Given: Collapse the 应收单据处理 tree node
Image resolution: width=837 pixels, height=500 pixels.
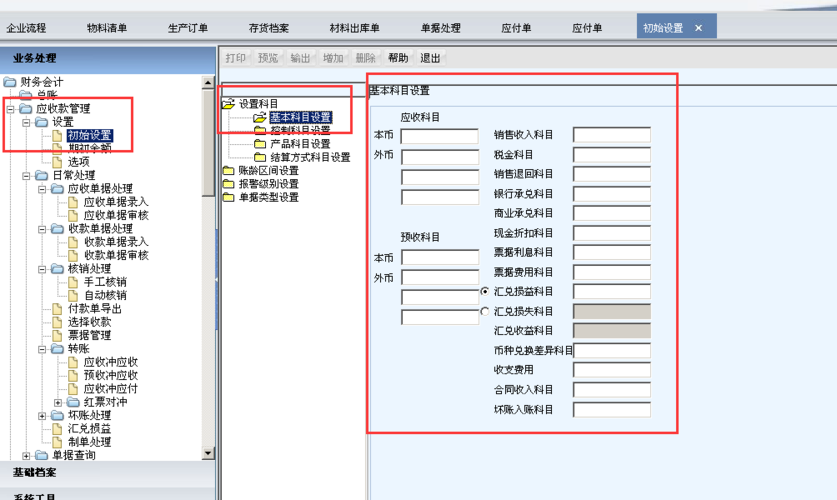Looking at the screenshot, I should 42,189.
